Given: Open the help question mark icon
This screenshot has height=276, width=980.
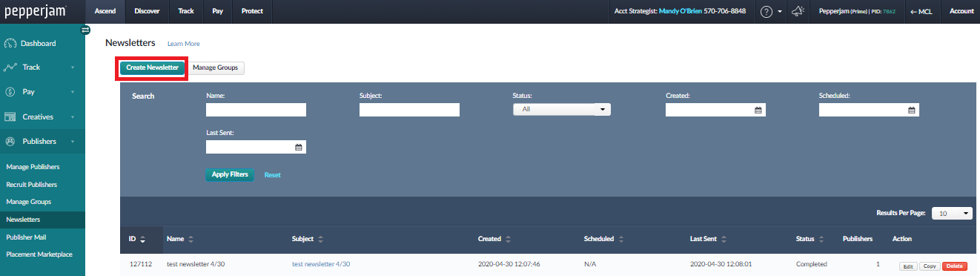Looking at the screenshot, I should click(767, 12).
